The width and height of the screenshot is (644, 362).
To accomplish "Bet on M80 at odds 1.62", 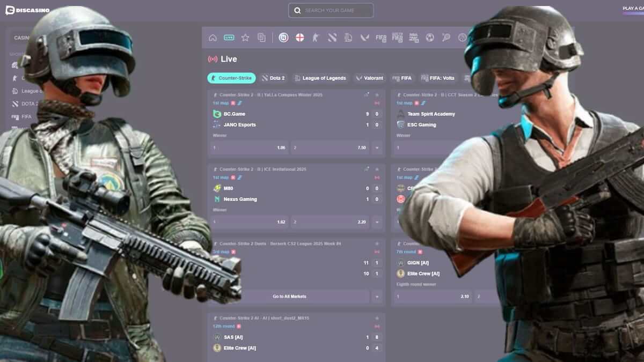I will (x=249, y=222).
